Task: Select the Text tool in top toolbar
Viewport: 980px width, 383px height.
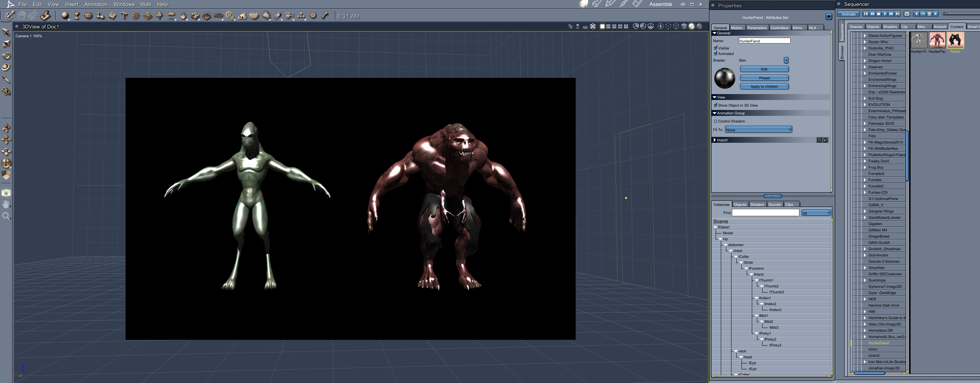Action: pyautogui.click(x=124, y=15)
